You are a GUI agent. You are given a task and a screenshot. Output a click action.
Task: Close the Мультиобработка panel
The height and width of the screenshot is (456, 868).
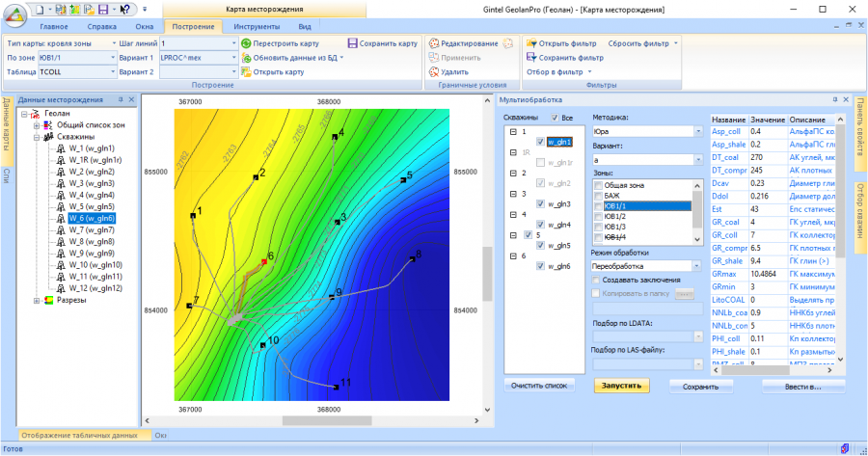(x=846, y=99)
